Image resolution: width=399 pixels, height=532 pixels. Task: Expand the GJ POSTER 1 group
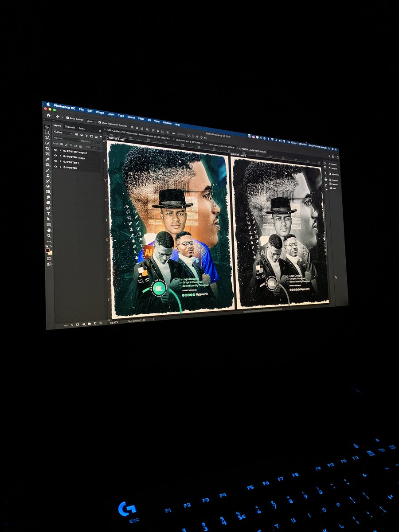60,161
